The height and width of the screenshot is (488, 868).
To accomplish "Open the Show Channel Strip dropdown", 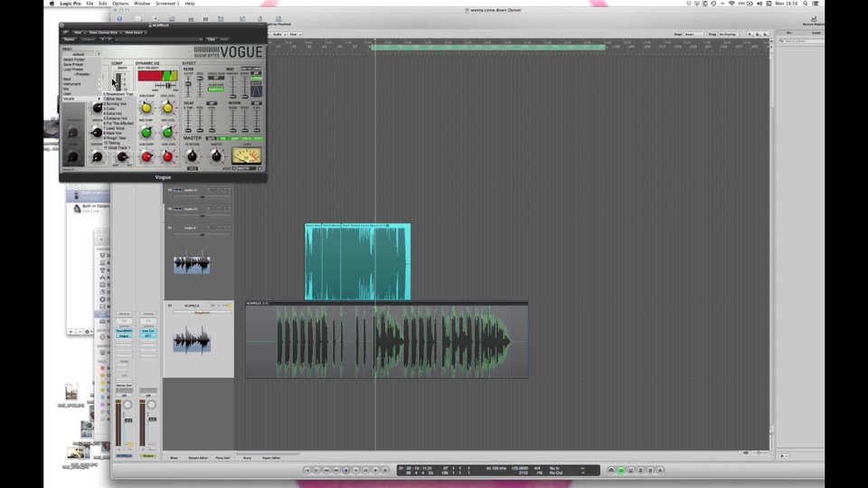I will point(103,33).
